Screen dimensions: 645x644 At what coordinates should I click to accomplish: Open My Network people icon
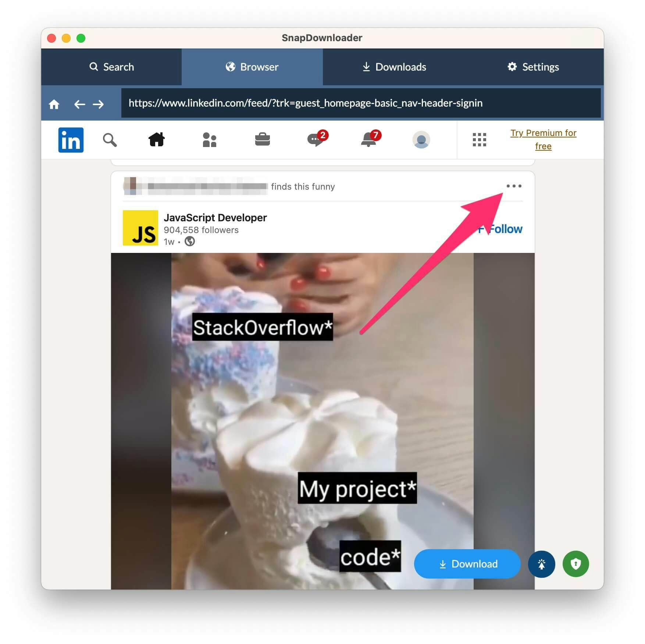pos(210,140)
